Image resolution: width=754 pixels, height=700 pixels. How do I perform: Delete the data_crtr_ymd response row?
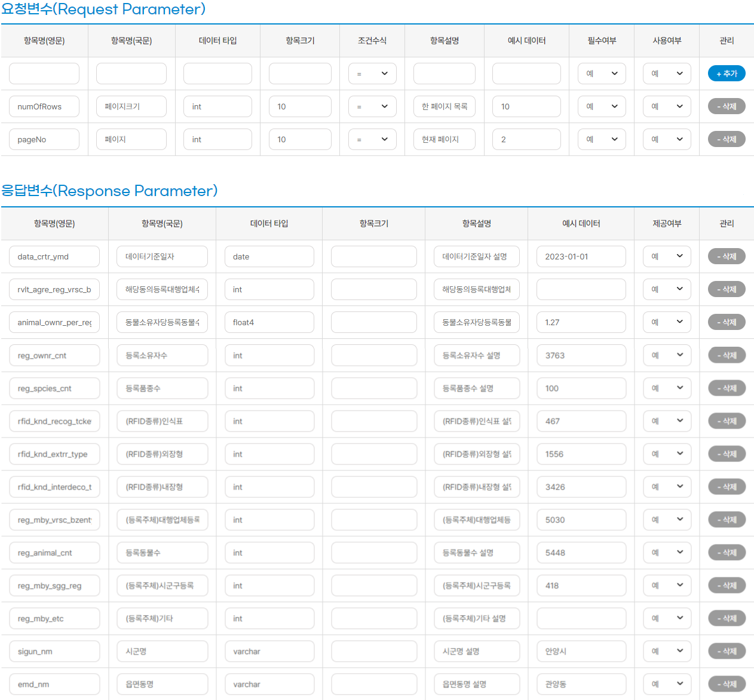coord(727,256)
